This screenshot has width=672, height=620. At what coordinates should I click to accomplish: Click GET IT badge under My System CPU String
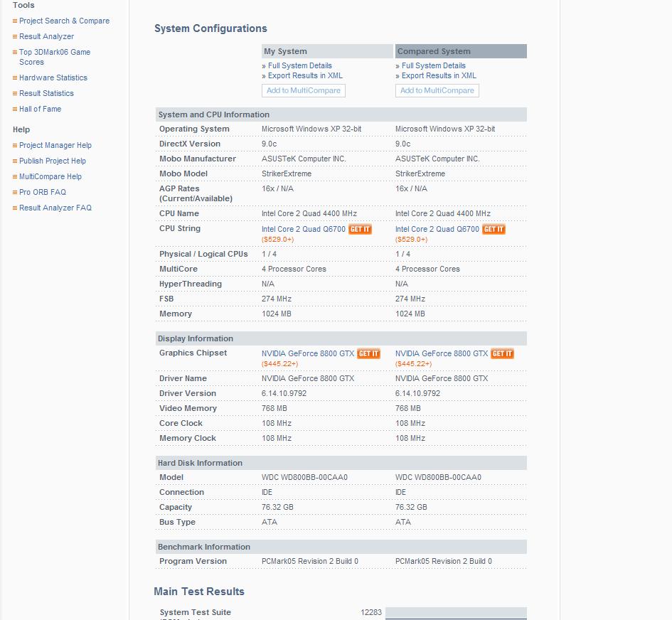(360, 229)
